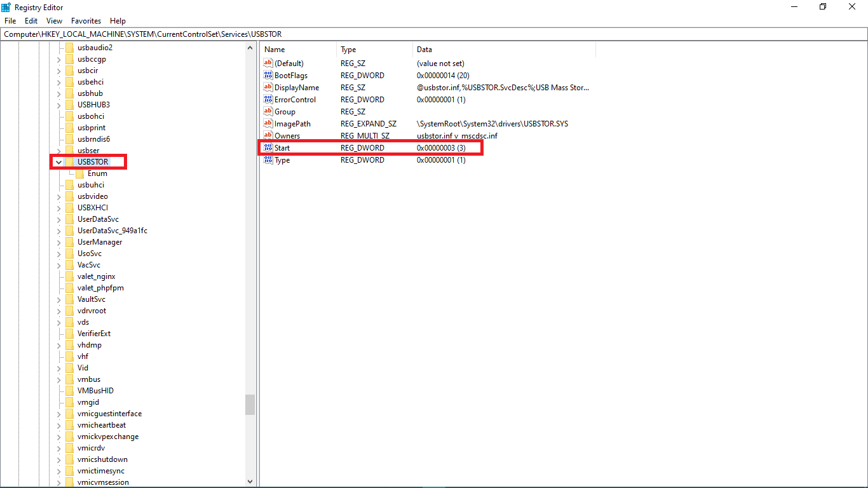Open the View menu

point(53,20)
